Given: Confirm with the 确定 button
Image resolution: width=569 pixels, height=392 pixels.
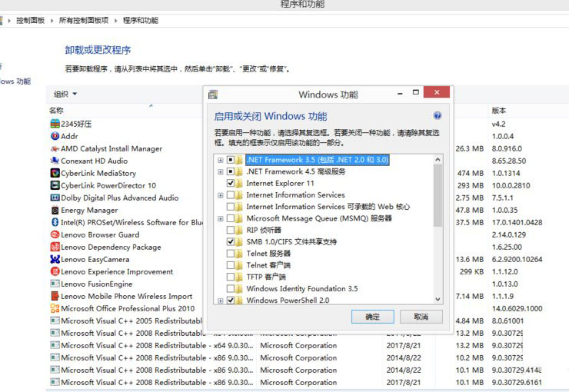Looking at the screenshot, I should pos(373,317).
